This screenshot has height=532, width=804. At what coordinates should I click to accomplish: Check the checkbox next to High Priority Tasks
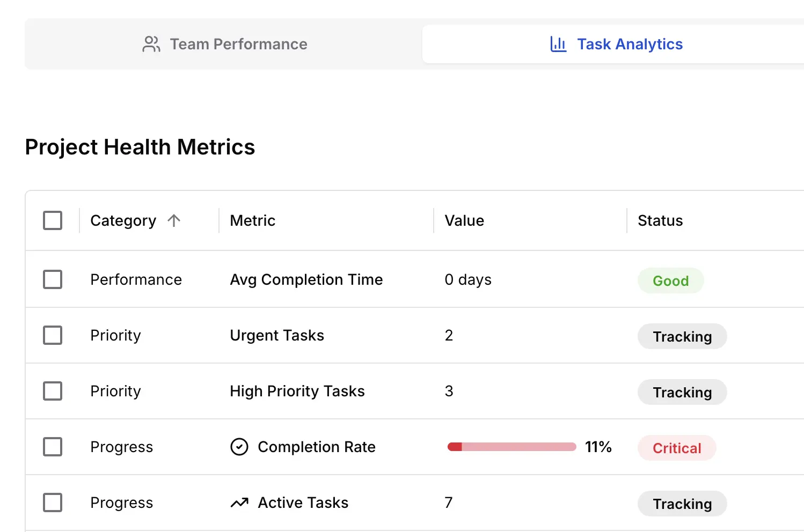coord(52,391)
